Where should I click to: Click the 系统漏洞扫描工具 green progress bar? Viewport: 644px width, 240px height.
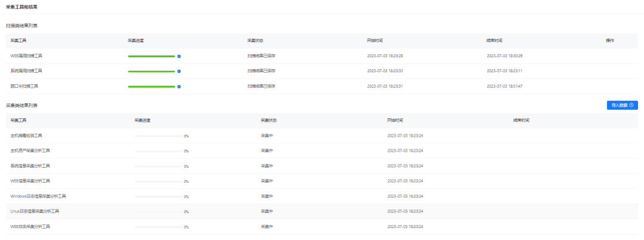[151, 71]
